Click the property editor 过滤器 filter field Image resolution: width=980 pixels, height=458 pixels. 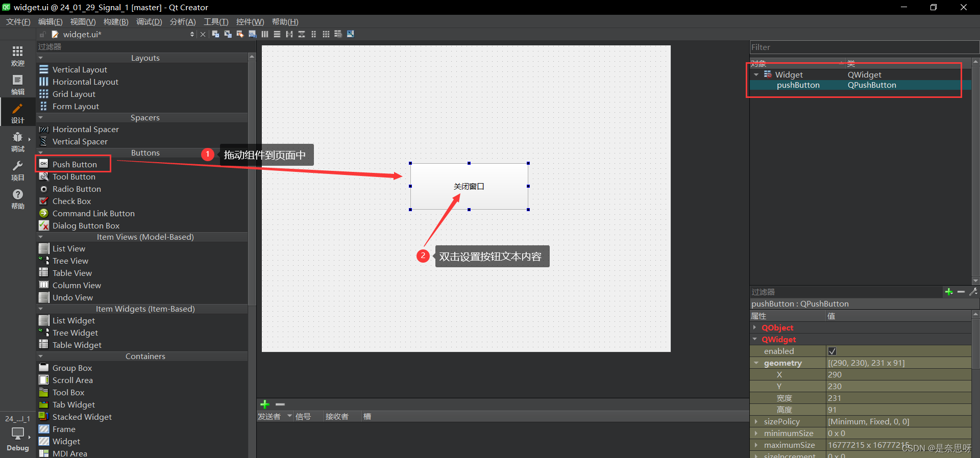tap(846, 292)
